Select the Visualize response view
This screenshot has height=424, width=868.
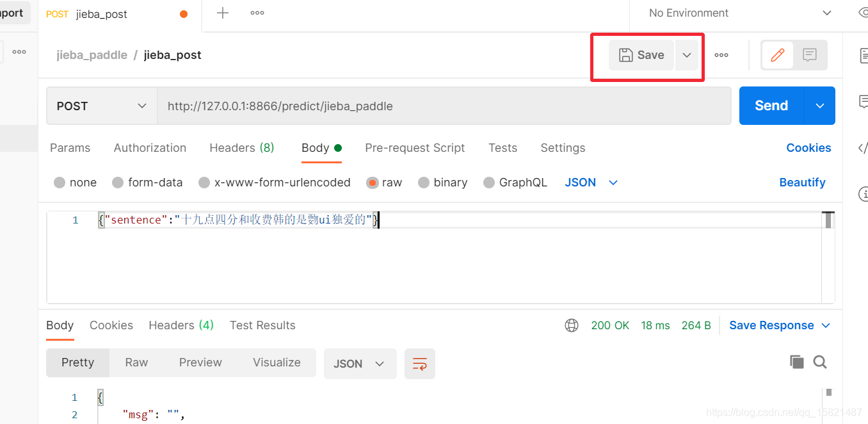coord(277,363)
